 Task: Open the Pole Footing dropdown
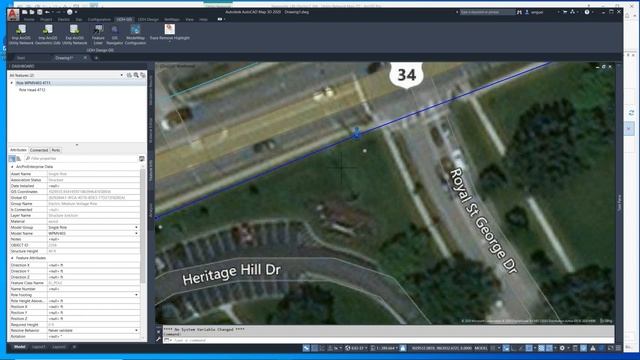[x=136, y=295]
